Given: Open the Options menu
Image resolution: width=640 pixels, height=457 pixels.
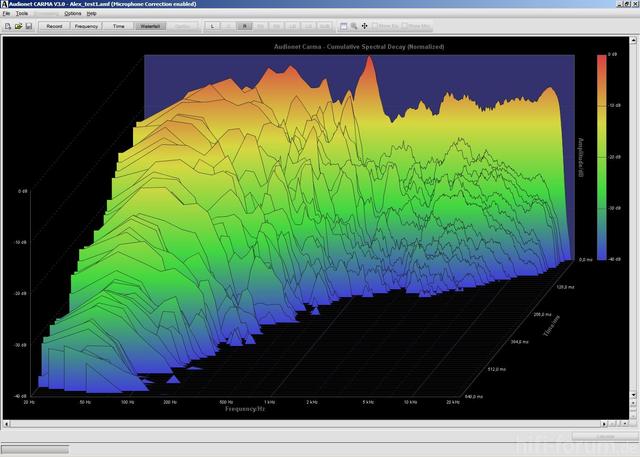Looking at the screenshot, I should [73, 14].
